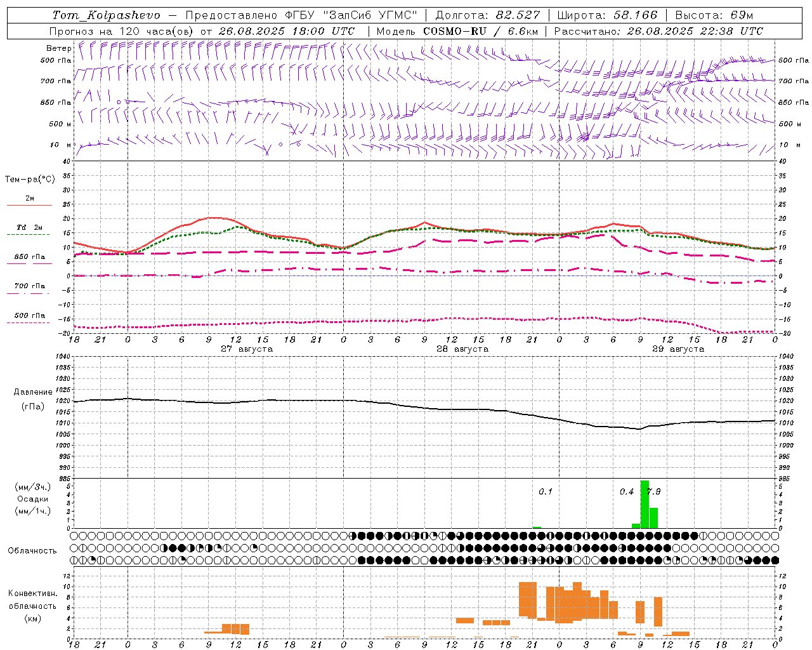812x650 pixels.
Task: Click the model name "COSMO-RU"
Action: (454, 31)
